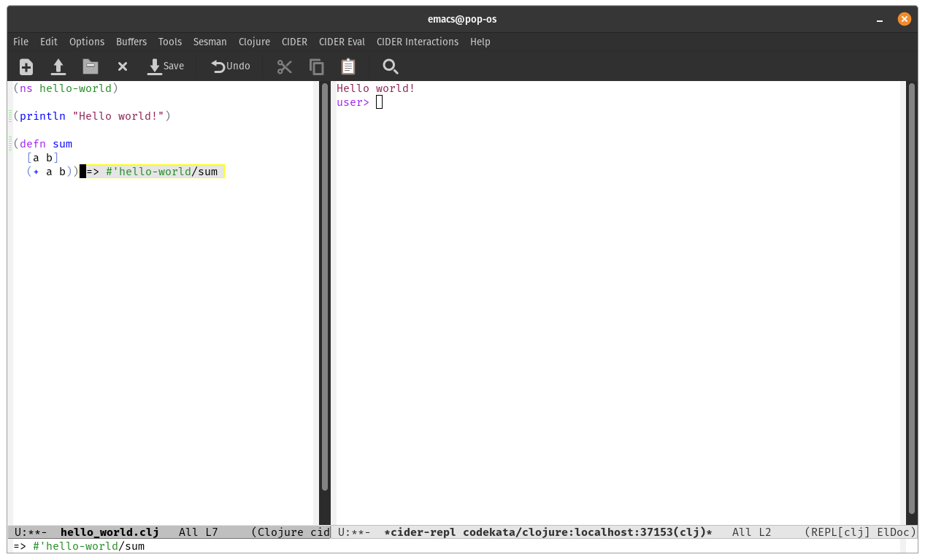The width and height of the screenshot is (925, 560).
Task: Open the File menu
Action: click(20, 42)
